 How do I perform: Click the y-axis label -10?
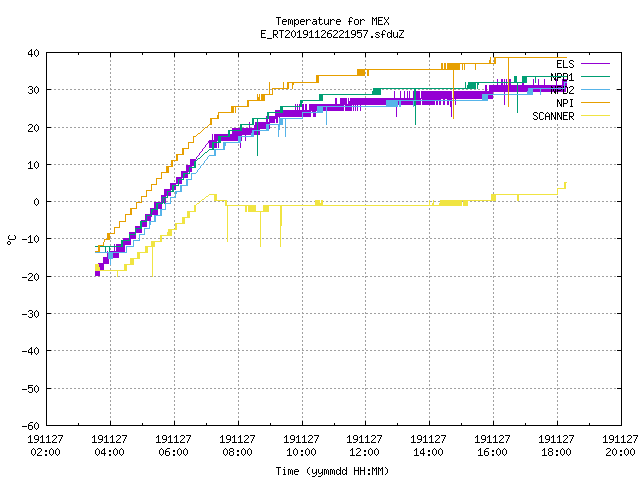[31, 239]
